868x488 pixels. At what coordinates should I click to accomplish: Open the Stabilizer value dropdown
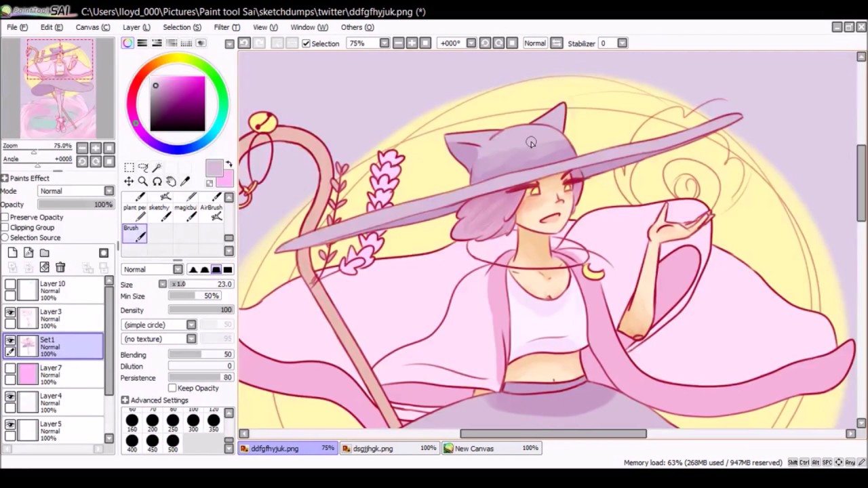point(623,43)
